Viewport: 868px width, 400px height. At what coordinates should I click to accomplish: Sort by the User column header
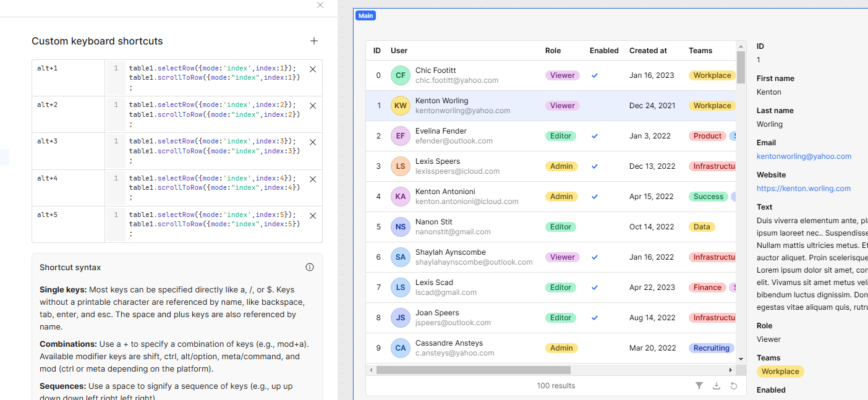[399, 51]
